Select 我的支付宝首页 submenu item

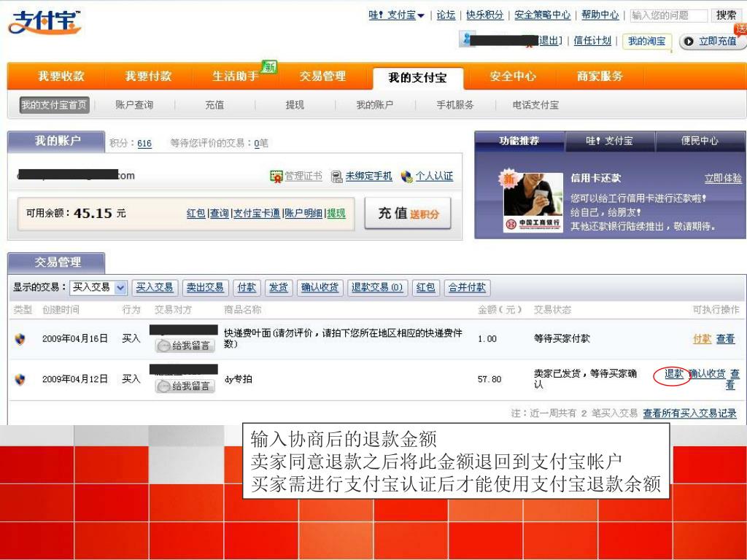[54, 105]
